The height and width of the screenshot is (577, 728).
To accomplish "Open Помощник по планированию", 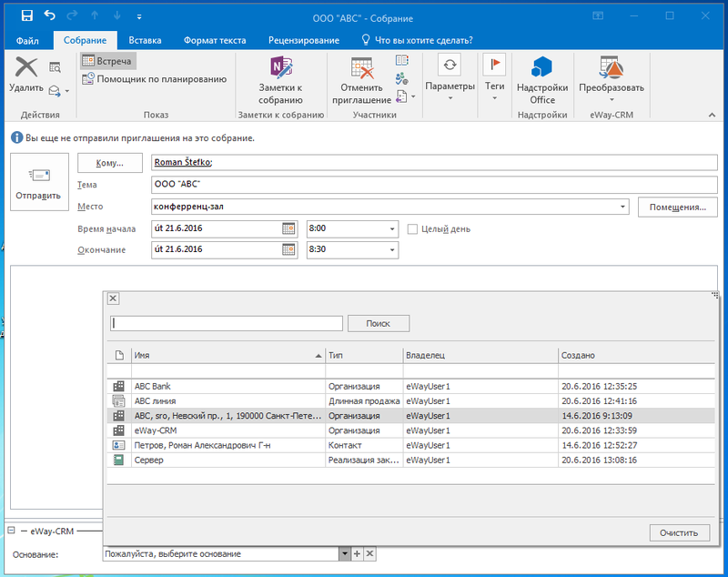I will (x=154, y=79).
